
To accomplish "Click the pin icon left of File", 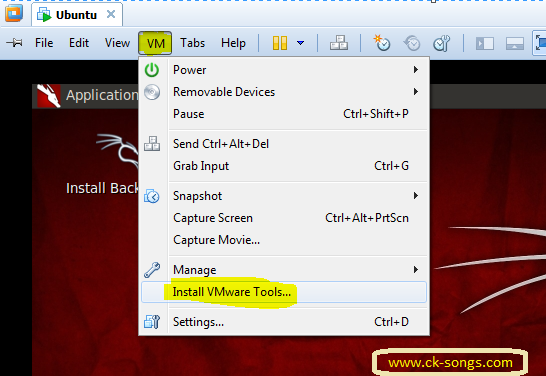I will [14, 43].
